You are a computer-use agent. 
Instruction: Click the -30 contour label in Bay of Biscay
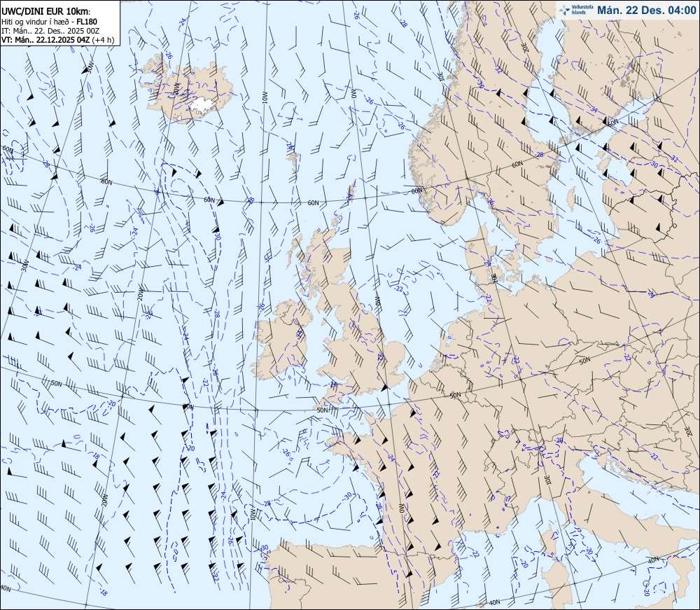tap(348, 496)
